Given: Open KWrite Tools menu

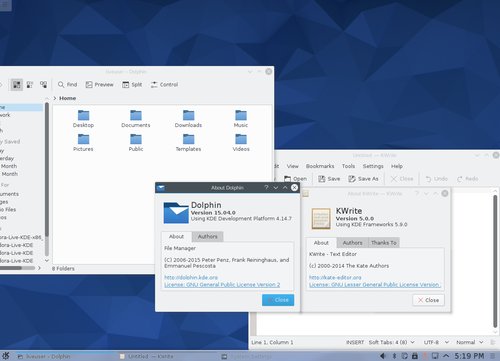Looking at the screenshot, I should pyautogui.click(x=348, y=166).
